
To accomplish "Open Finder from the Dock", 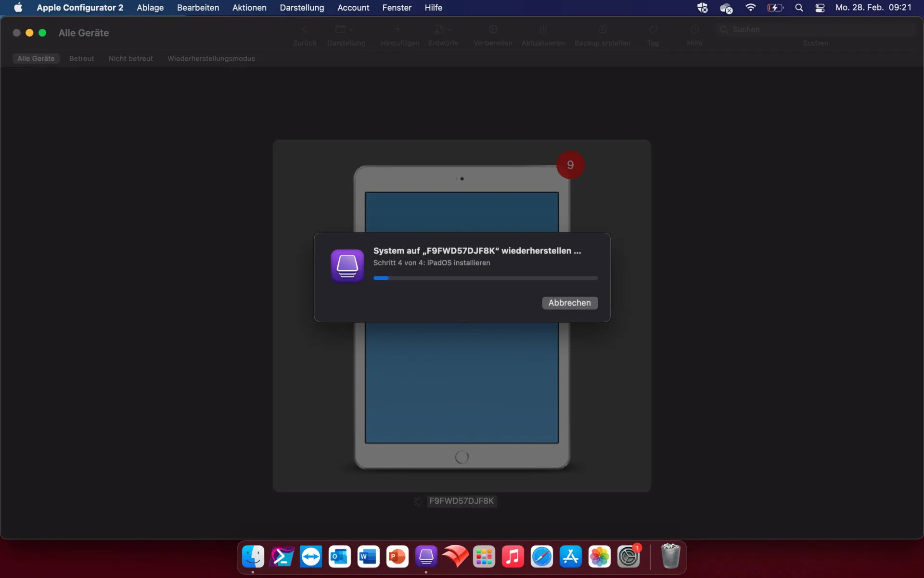I will coord(253,557).
